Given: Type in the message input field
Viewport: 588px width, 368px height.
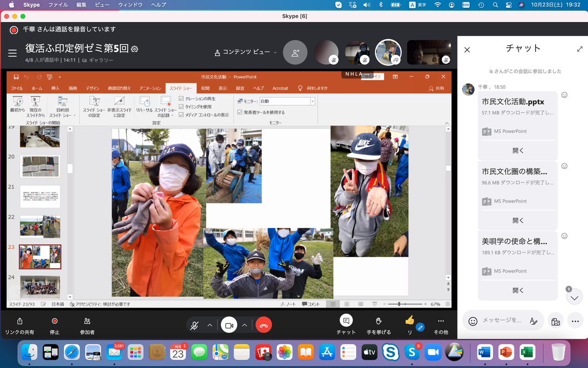Looking at the screenshot, I should 502,320.
